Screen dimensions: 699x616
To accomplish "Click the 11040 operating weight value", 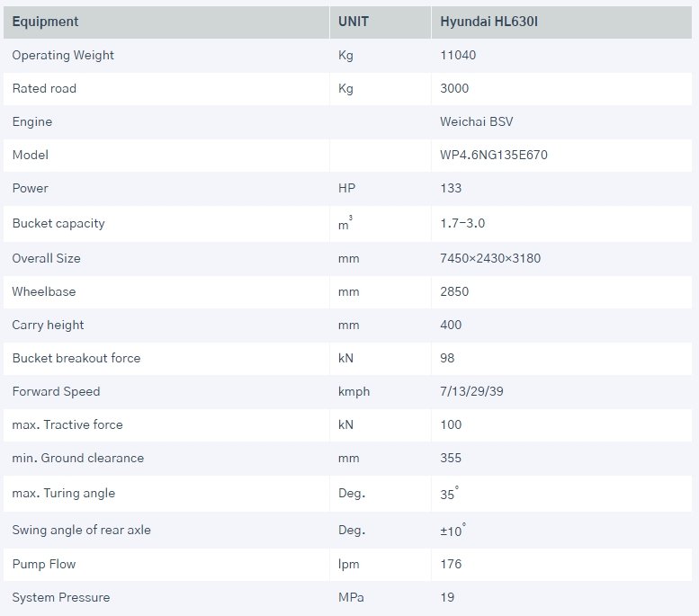I will coord(458,55).
